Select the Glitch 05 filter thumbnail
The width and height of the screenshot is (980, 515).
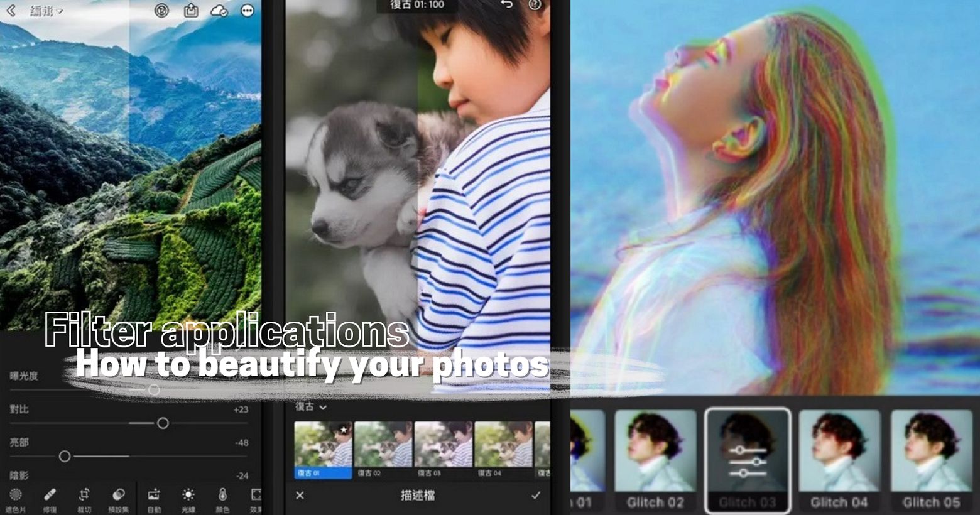pyautogui.click(x=932, y=460)
